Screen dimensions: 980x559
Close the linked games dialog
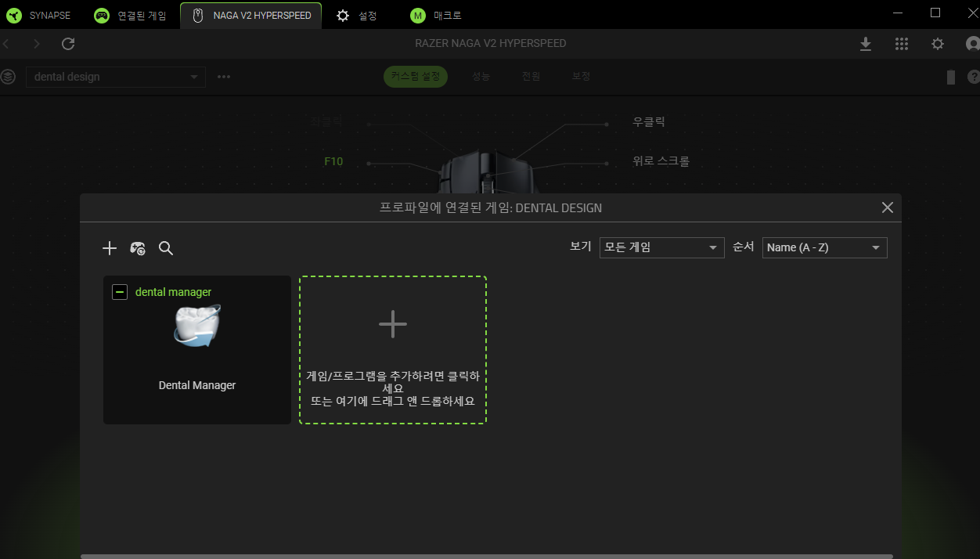[888, 207]
